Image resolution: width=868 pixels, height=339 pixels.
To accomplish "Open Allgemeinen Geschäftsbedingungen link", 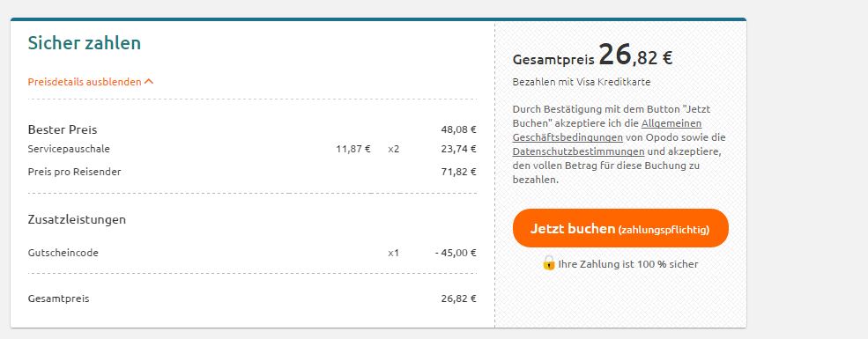I will (x=607, y=130).
